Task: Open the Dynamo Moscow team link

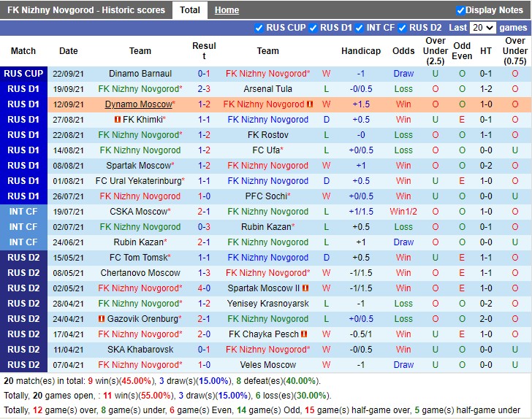Action: click(138, 104)
